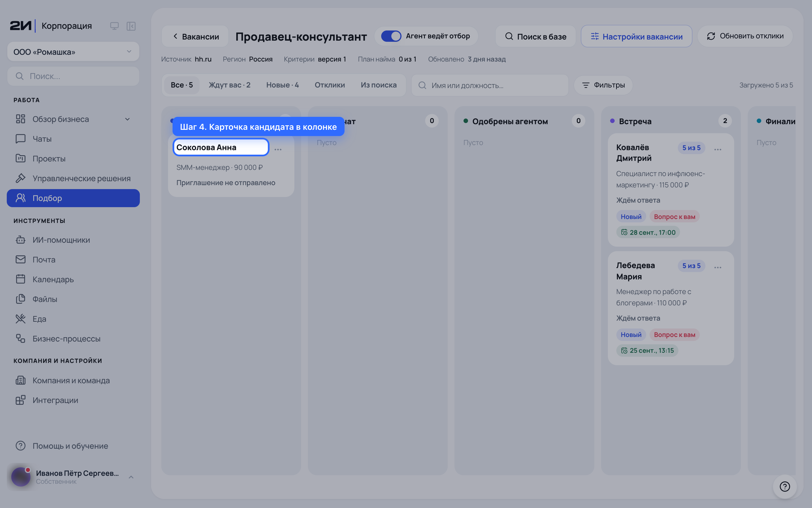Collapse the sidebar with the panel icon
The image size is (812, 508).
click(x=131, y=26)
